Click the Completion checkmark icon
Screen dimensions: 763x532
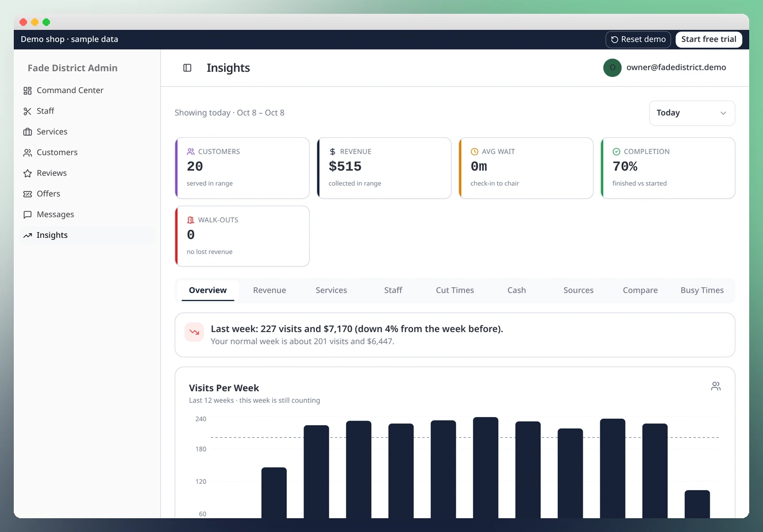click(616, 152)
